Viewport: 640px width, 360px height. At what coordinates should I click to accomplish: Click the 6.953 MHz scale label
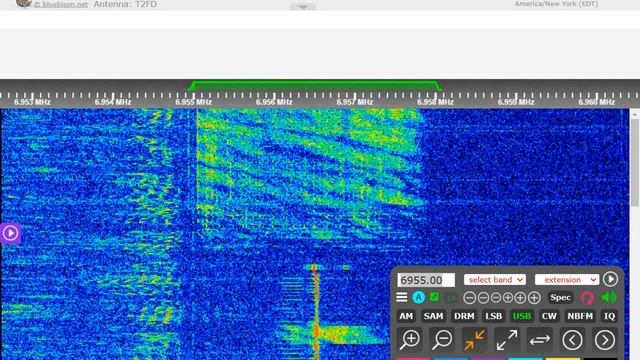click(x=32, y=102)
